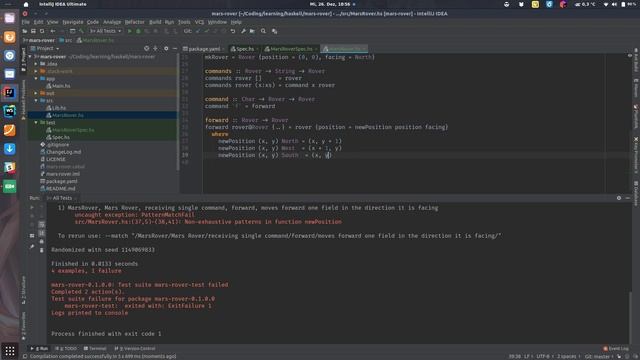Click the Git commit checkmark icon
Screen dimensions: 640x360
coord(207,31)
